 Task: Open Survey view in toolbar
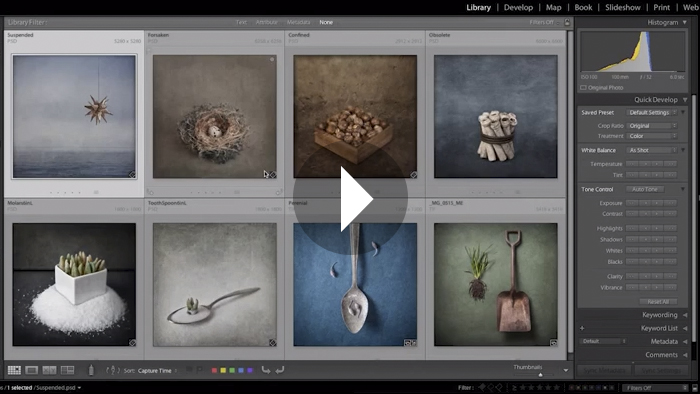coord(67,370)
